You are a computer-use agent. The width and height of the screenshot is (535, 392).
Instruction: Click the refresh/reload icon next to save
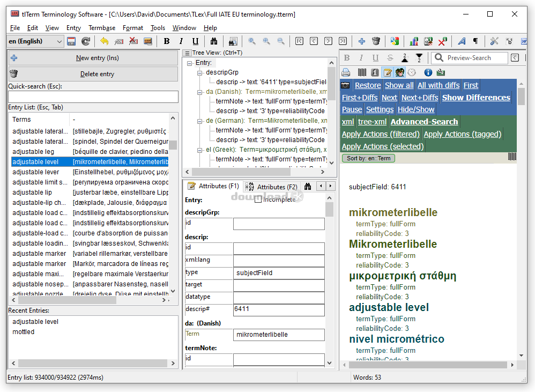point(85,41)
